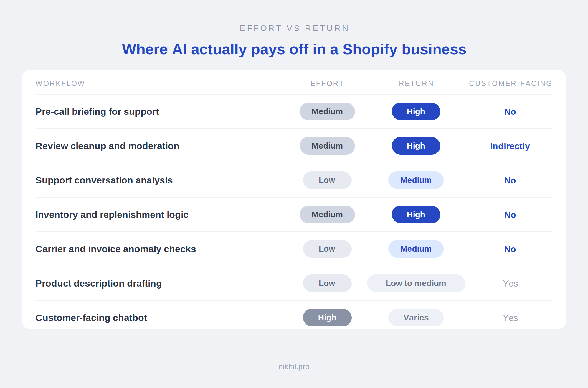Click the Medium effort pill for Pre-call briefing
Image resolution: width=588 pixels, height=388 pixels.
[327, 111]
